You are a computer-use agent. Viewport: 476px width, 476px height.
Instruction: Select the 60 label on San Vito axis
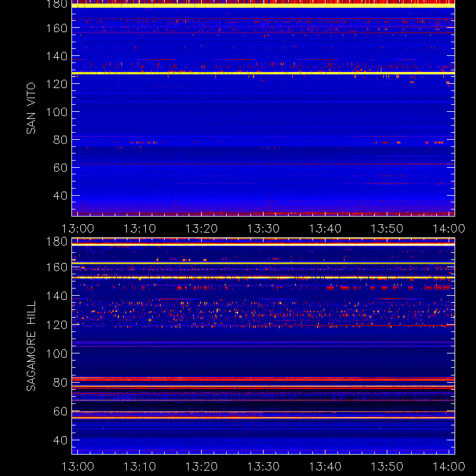(61, 168)
